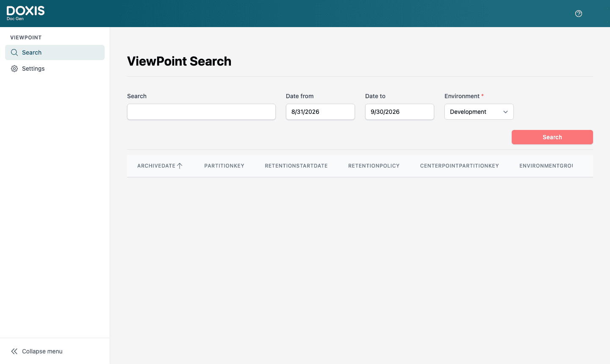Click the help question mark icon
Image resolution: width=610 pixels, height=364 pixels.
(579, 14)
